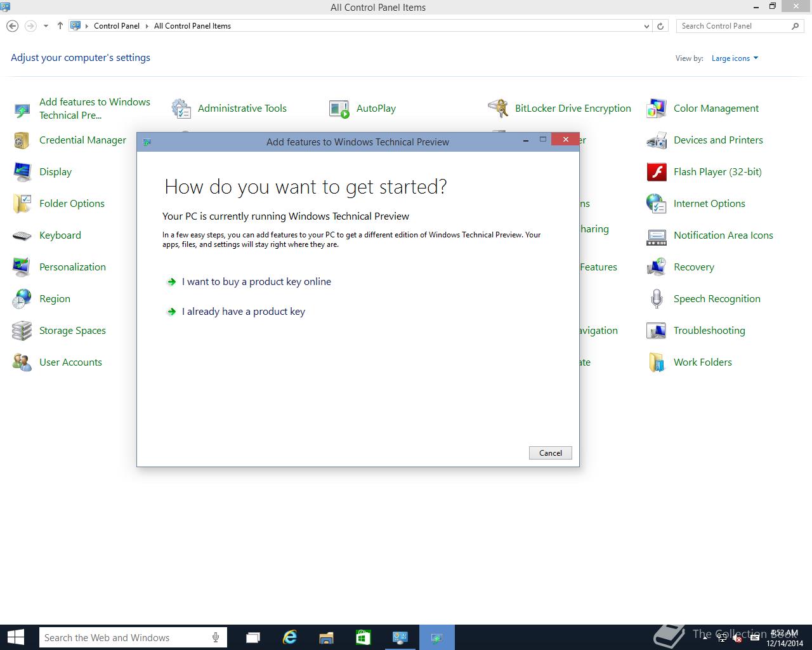Click the Control Panel taskbar window button
This screenshot has height=650, width=812.
[400, 637]
